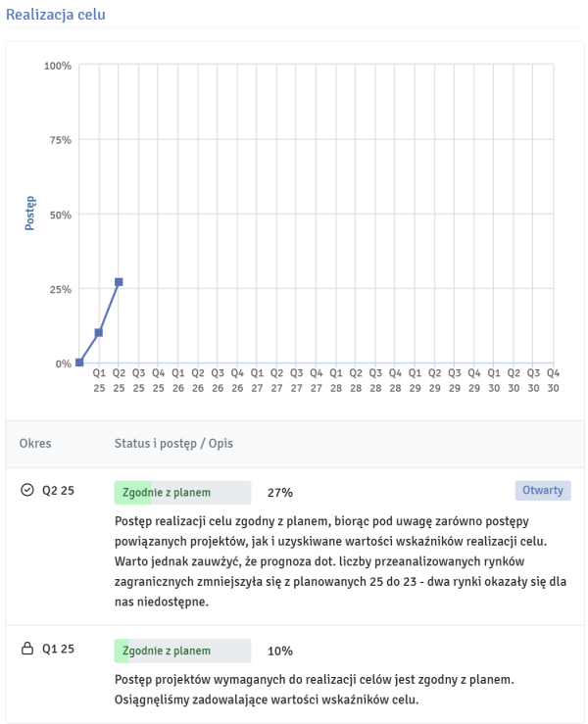Click the Realizacja celu heading
588x724 pixels.
[56, 15]
